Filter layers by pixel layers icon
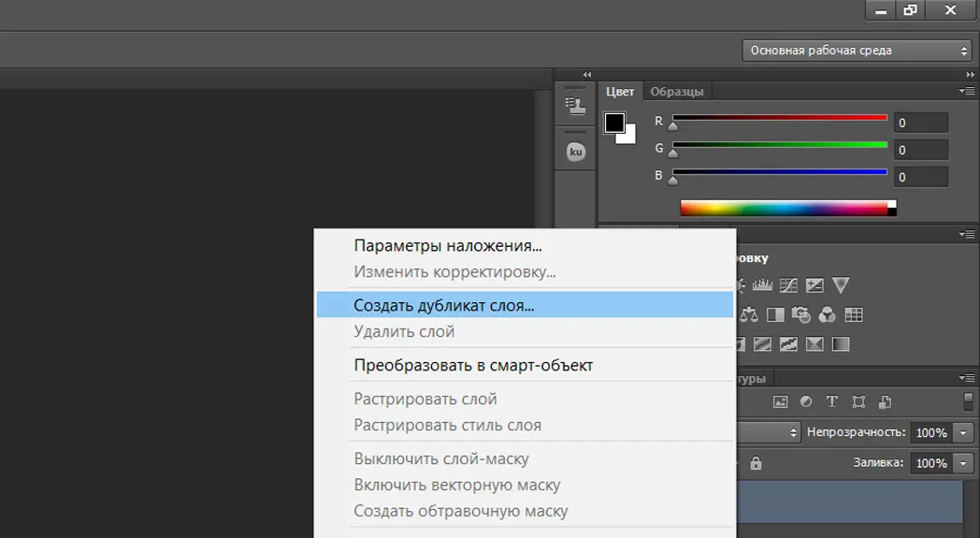This screenshot has height=538, width=980. (780, 401)
